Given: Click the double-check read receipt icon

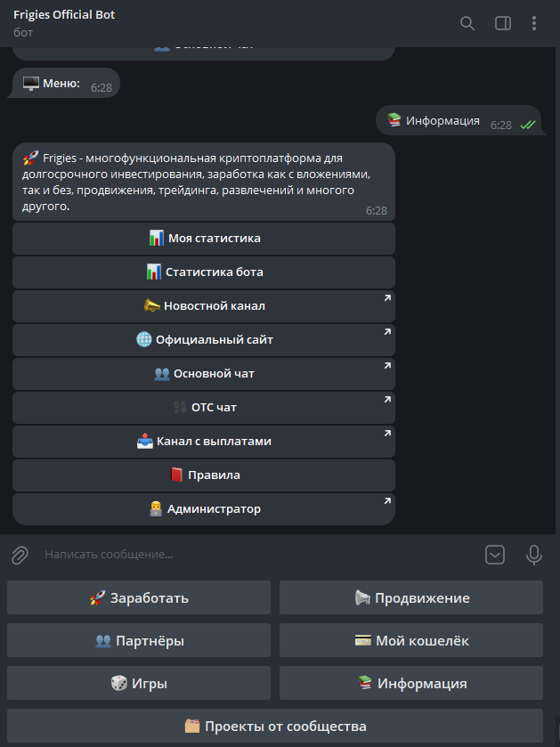Looking at the screenshot, I should (528, 125).
